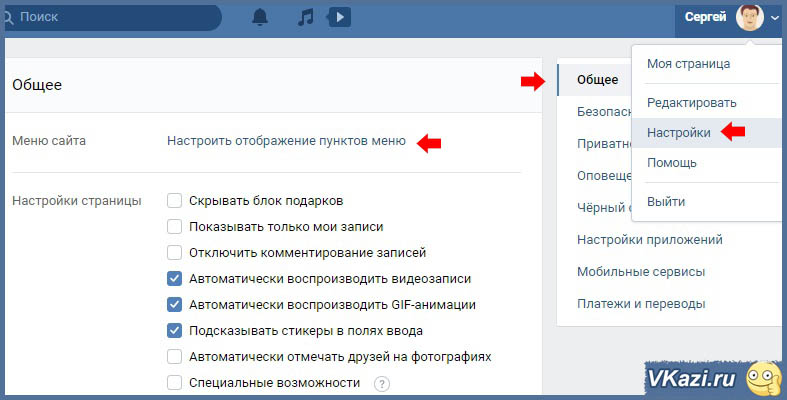
Task: Open the Безопасность settings tab
Action: tap(595, 112)
